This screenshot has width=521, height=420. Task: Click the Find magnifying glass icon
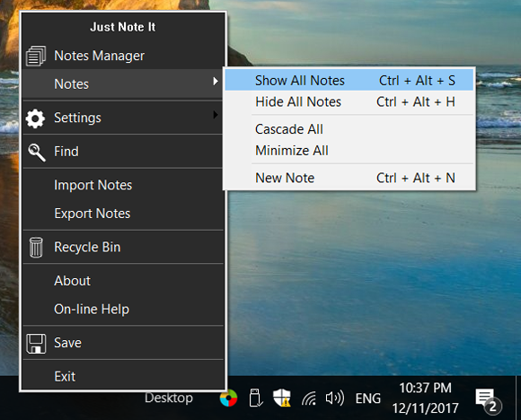coord(36,153)
